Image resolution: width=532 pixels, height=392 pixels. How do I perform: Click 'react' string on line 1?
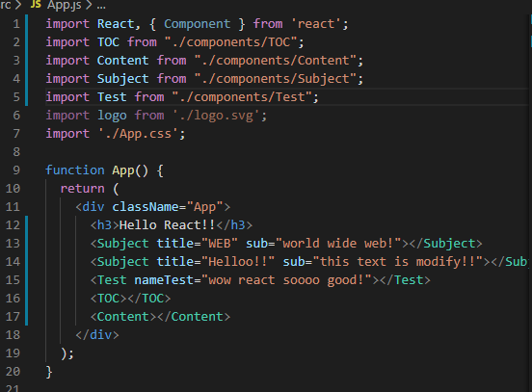tap(316, 24)
